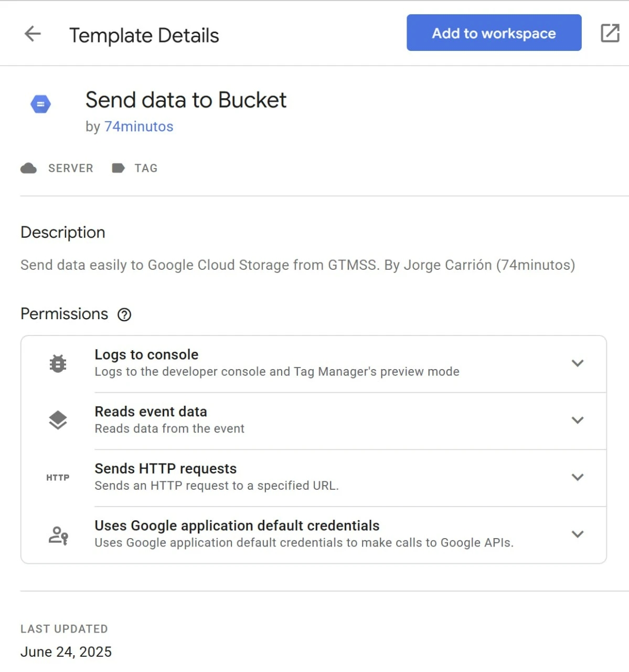Click Add to workspace button

point(494,33)
